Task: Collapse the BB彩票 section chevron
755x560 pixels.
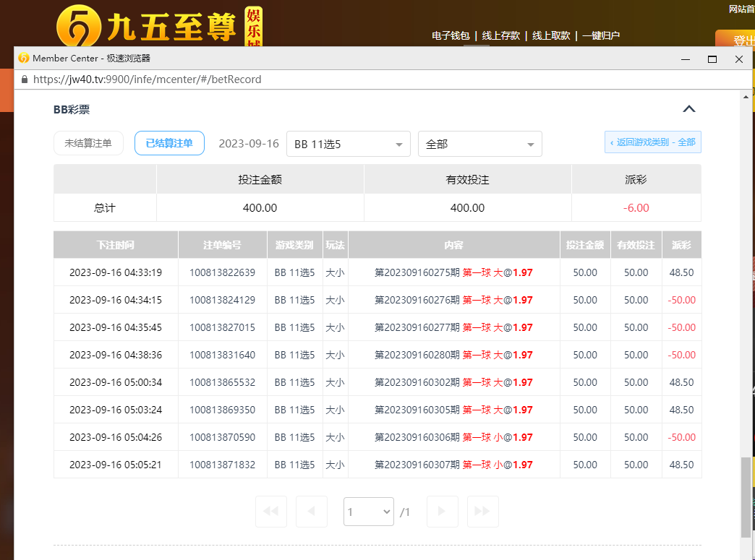Action: 689,109
